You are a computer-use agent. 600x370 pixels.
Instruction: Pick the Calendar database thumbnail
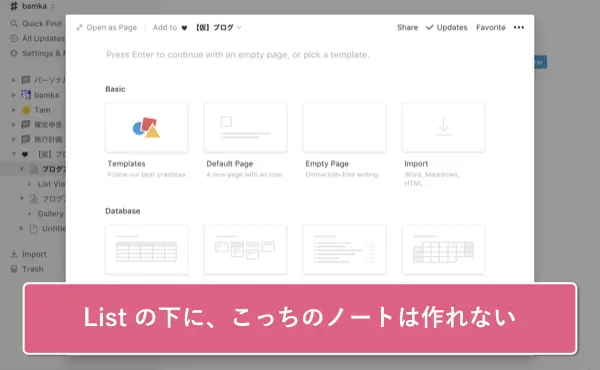point(443,249)
